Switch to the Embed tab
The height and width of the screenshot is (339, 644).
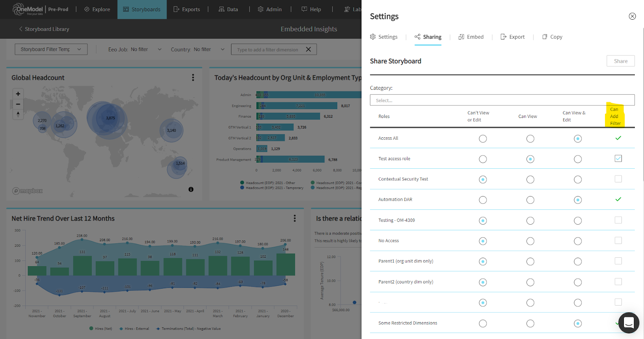(471, 37)
